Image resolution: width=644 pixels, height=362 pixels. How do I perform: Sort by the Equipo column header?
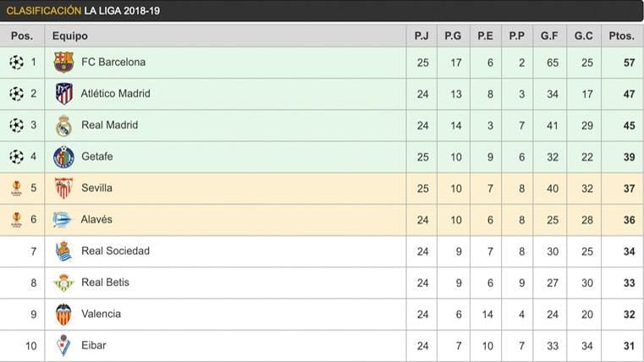click(x=70, y=36)
